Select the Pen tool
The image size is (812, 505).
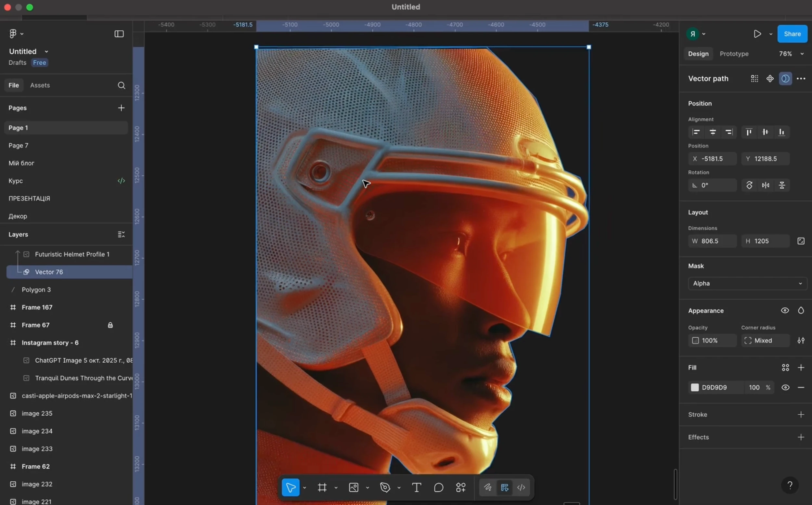point(385,487)
